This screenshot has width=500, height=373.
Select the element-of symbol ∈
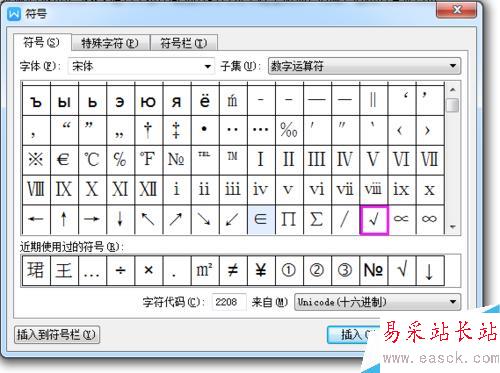tap(261, 220)
